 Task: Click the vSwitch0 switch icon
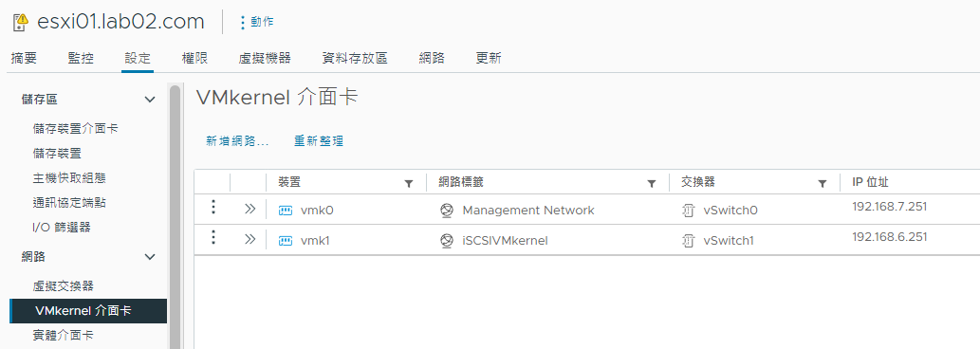[x=688, y=211]
